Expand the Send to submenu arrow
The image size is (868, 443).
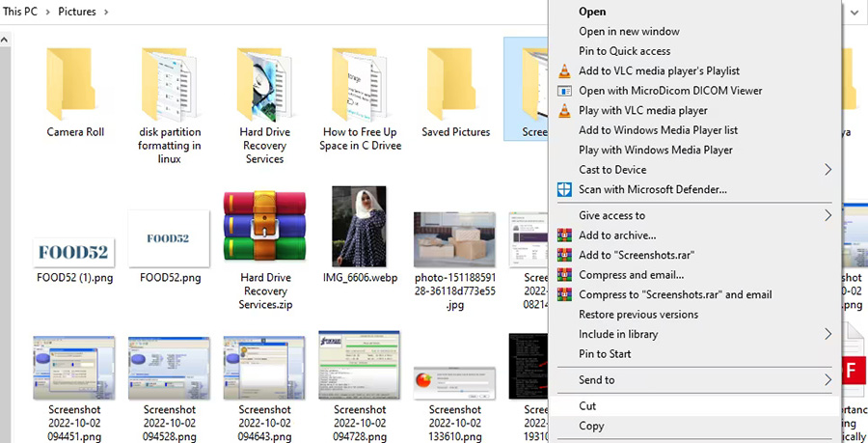click(x=827, y=380)
